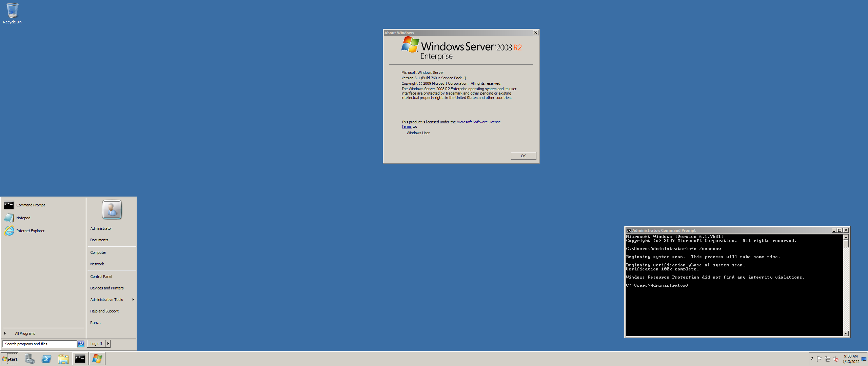Screen dimensions: 868x366
Task: Expand All Programs in the Start menu
Action: coord(43,333)
